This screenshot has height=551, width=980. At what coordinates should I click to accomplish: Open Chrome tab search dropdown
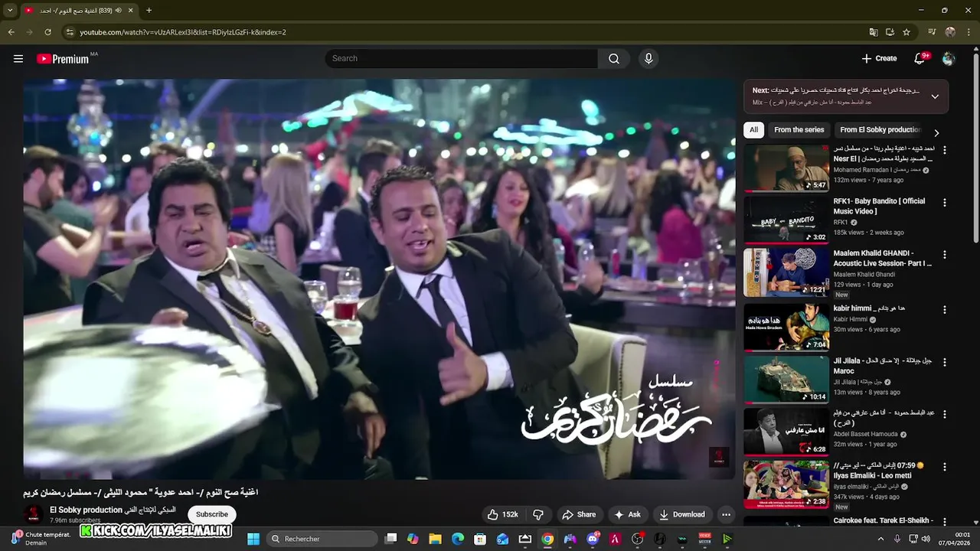click(10, 11)
